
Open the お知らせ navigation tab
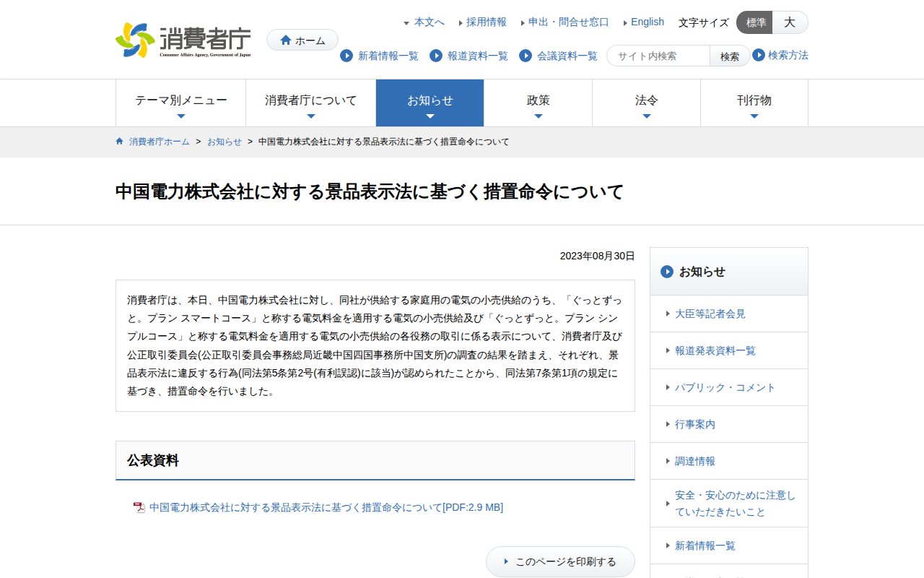pos(430,103)
